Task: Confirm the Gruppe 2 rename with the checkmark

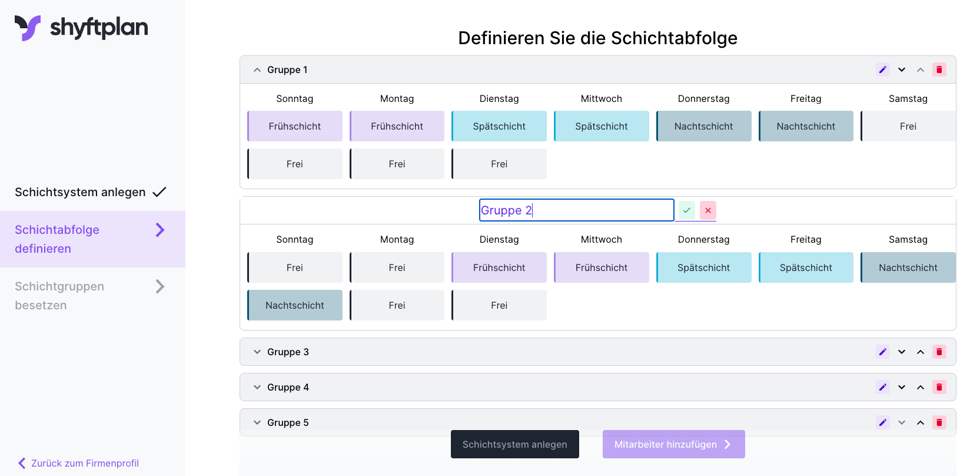Action: click(x=687, y=210)
